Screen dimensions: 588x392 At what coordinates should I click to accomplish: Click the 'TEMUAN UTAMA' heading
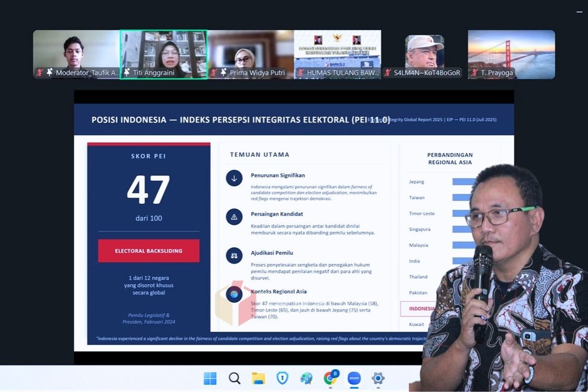260,155
